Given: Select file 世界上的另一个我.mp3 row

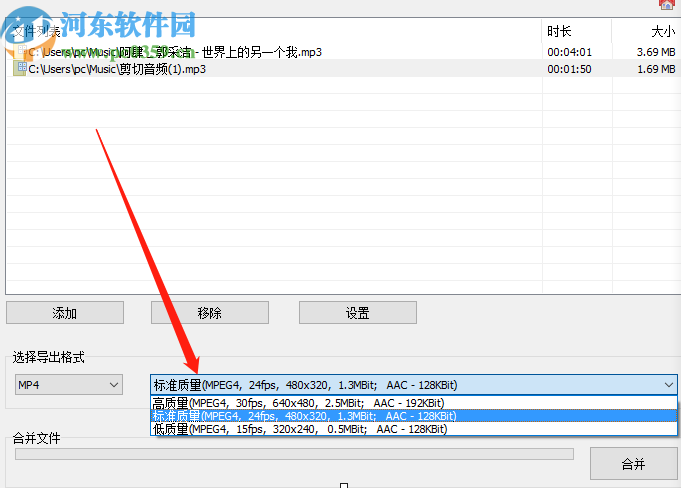Looking at the screenshot, I should [342, 52].
